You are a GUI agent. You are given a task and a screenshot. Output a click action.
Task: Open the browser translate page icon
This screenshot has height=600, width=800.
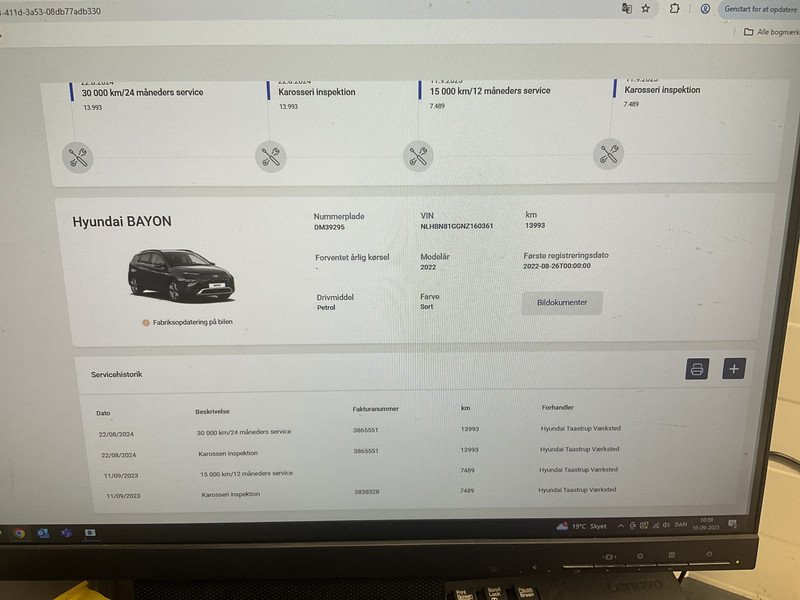[x=626, y=8]
